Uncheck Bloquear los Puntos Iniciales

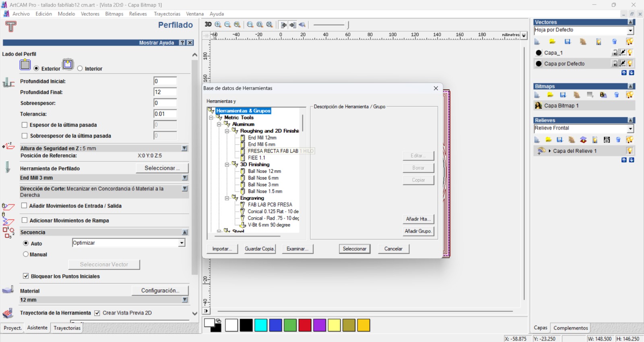click(x=26, y=276)
